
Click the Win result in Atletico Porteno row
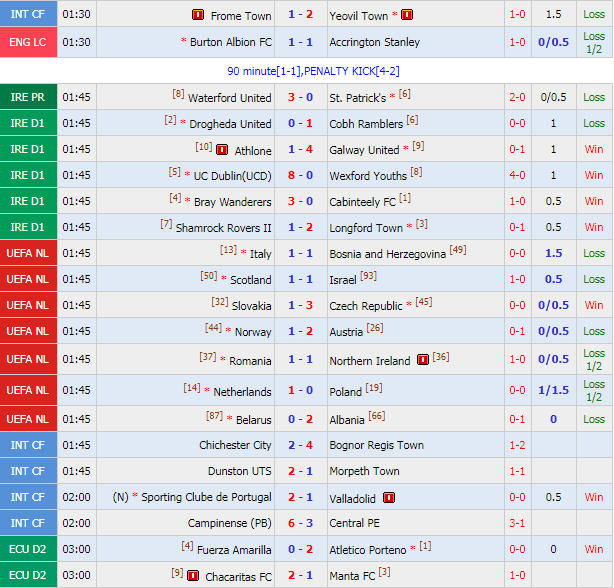click(594, 549)
